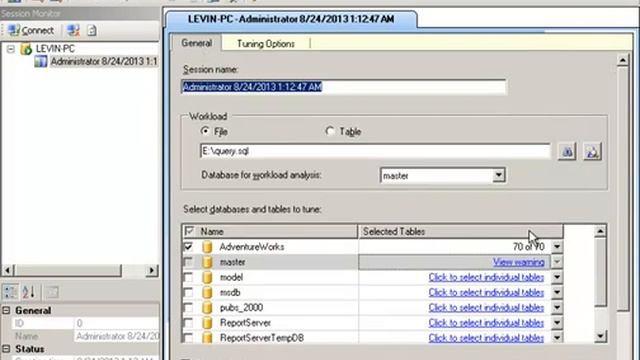Screen dimensions: 640x360
Task: Click the preview workload XML icon
Action: pyautogui.click(x=592, y=151)
